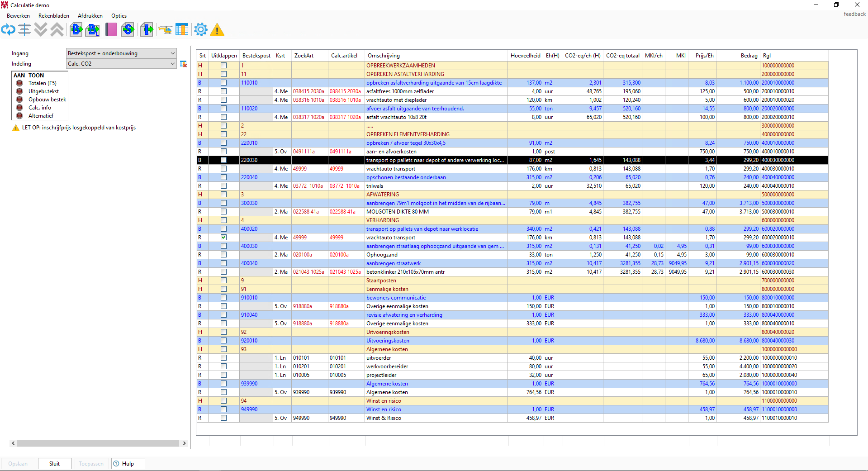Viewport: 868px width, 471px height.
Task: Click the warning icon beside LET OP message
Action: point(15,128)
